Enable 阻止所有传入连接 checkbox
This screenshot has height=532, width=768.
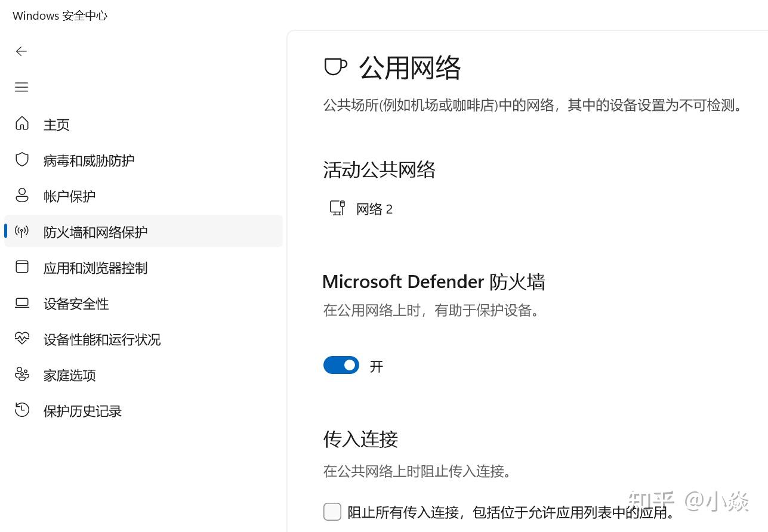(x=332, y=512)
